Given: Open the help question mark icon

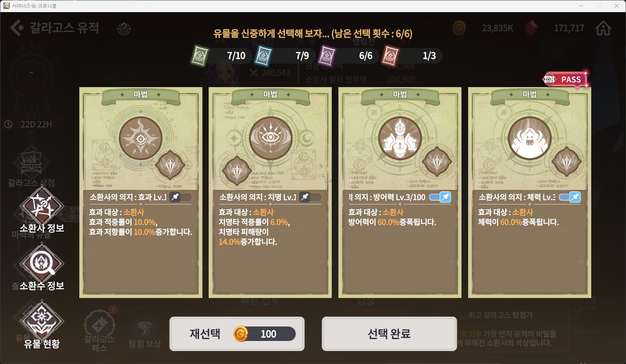Looking at the screenshot, I should (124, 29).
